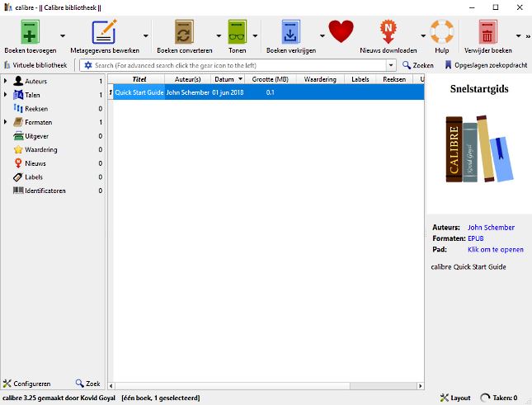Open Opgeslagen zoekopdracht saved searches

coord(486,65)
